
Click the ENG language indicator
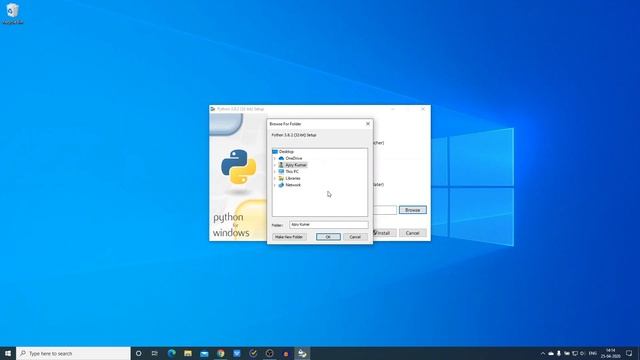point(593,353)
